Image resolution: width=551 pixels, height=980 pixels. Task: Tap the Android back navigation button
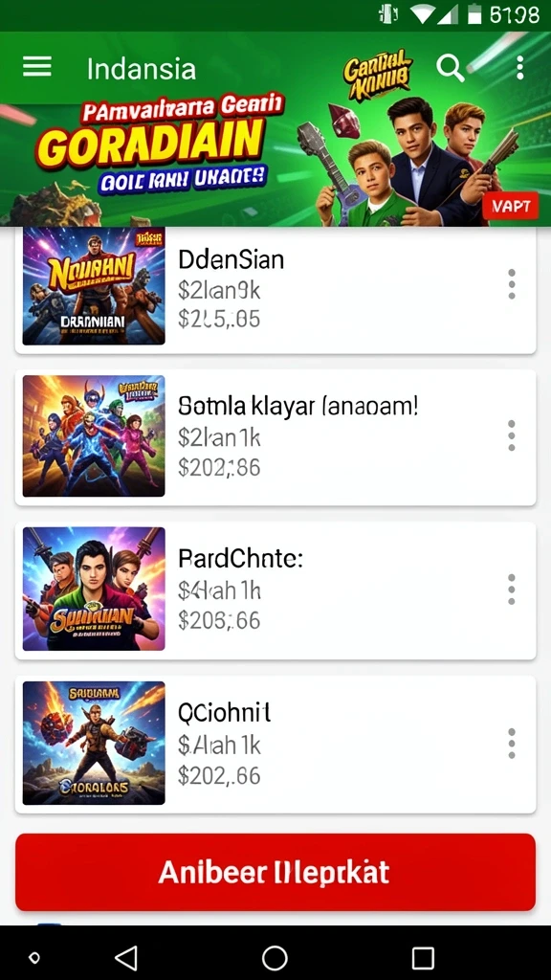point(126,957)
